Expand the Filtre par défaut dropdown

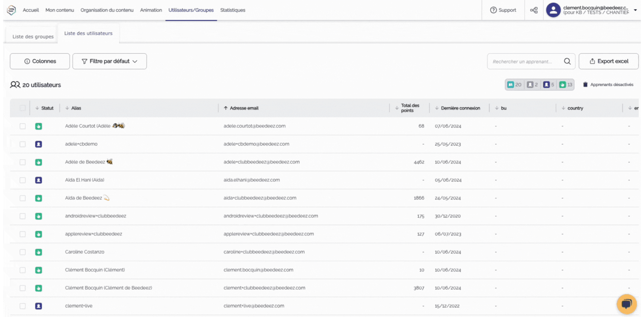[x=109, y=61]
